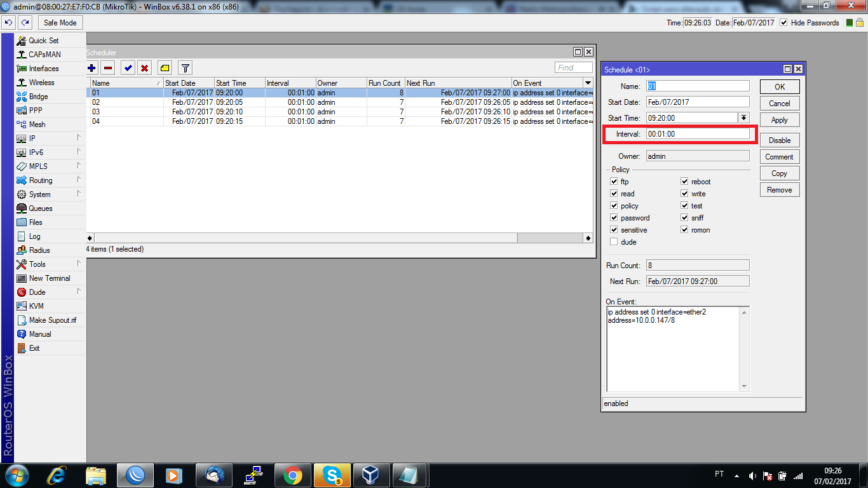
Task: Open Skype from the taskbar
Action: pyautogui.click(x=332, y=475)
